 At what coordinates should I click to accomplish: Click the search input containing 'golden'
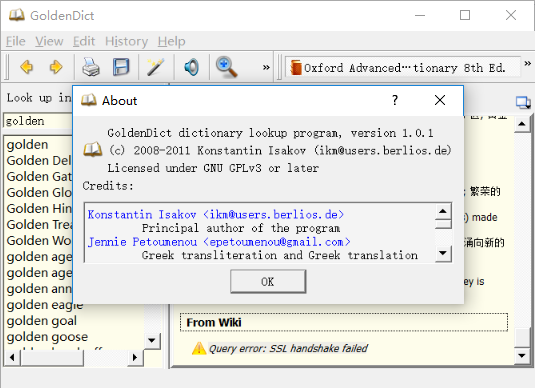pyautogui.click(x=38, y=121)
